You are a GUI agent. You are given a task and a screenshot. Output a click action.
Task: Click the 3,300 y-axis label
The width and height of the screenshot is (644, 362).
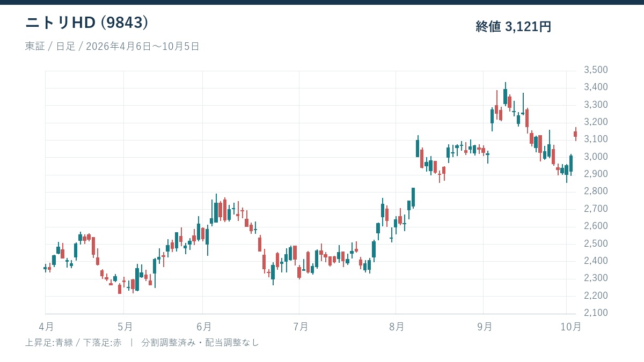tap(596, 105)
